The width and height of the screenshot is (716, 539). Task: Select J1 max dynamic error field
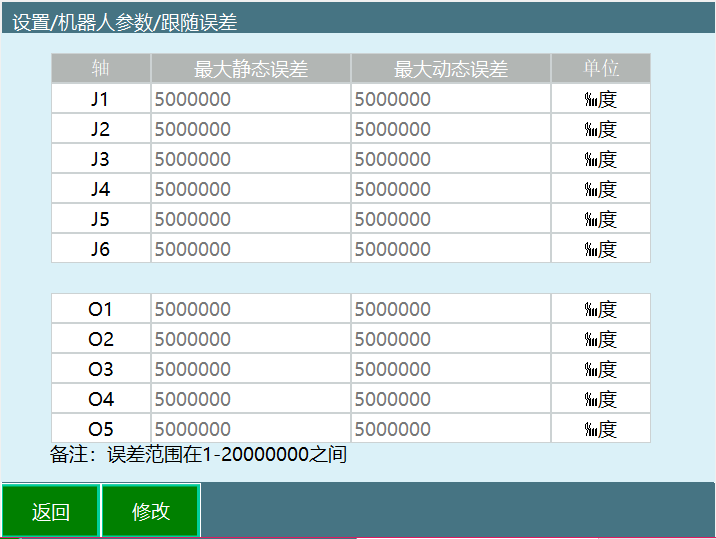click(450, 99)
